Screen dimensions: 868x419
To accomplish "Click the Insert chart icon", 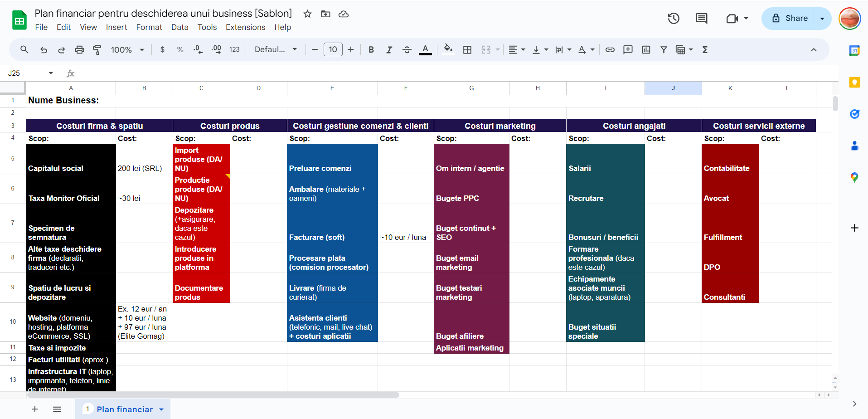I will coord(646,50).
